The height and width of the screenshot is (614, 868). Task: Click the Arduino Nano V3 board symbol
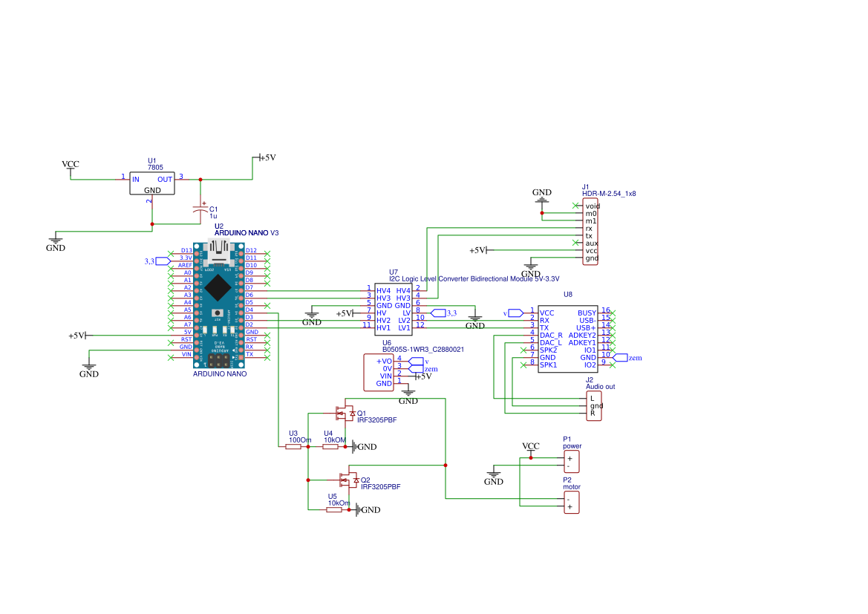pyautogui.click(x=218, y=304)
